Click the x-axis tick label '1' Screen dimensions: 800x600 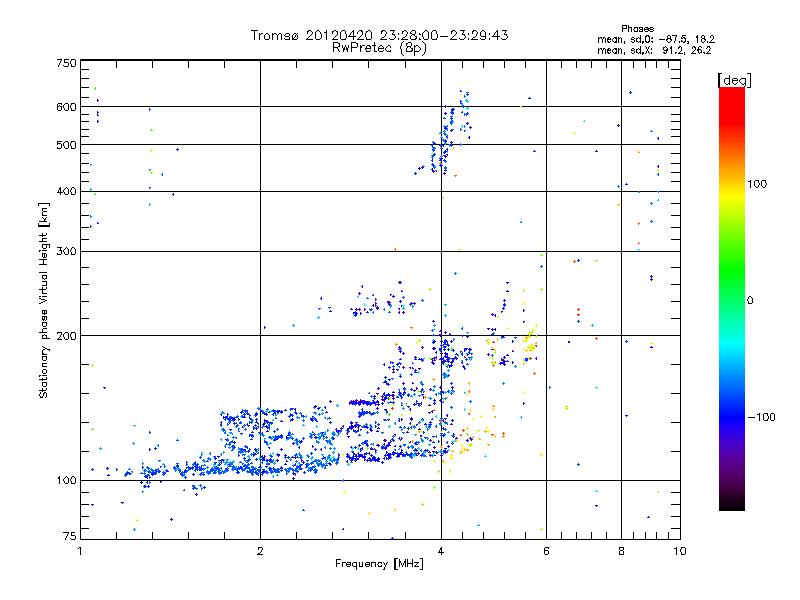(81, 551)
